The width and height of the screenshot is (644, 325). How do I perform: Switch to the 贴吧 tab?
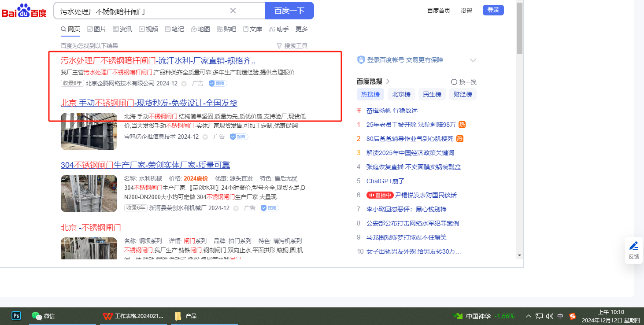point(226,29)
